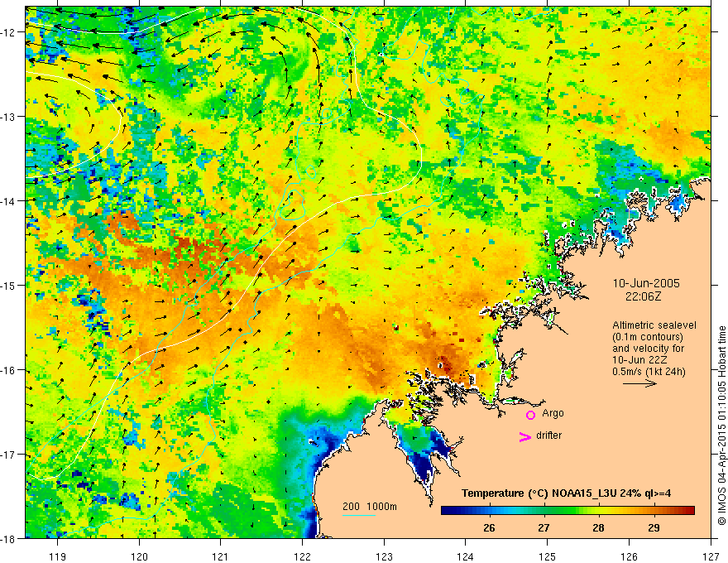Click the longitude axis label '126'
Viewport: 728px width, 563px height.
(629, 557)
